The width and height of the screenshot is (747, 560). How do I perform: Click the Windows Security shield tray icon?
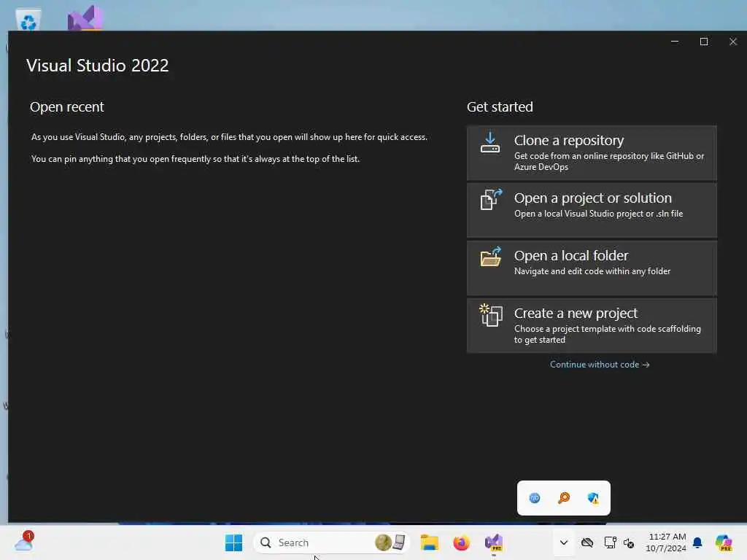click(593, 498)
